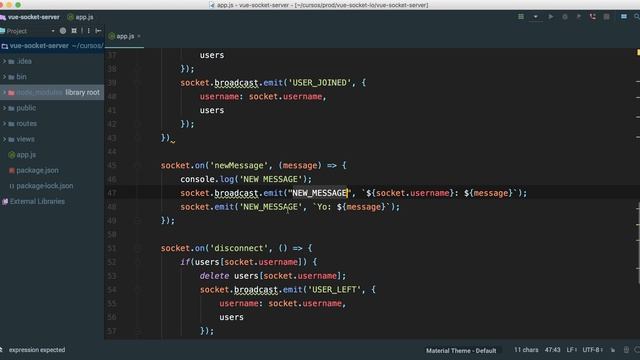Click the delete keyword on line 53

click(x=214, y=276)
